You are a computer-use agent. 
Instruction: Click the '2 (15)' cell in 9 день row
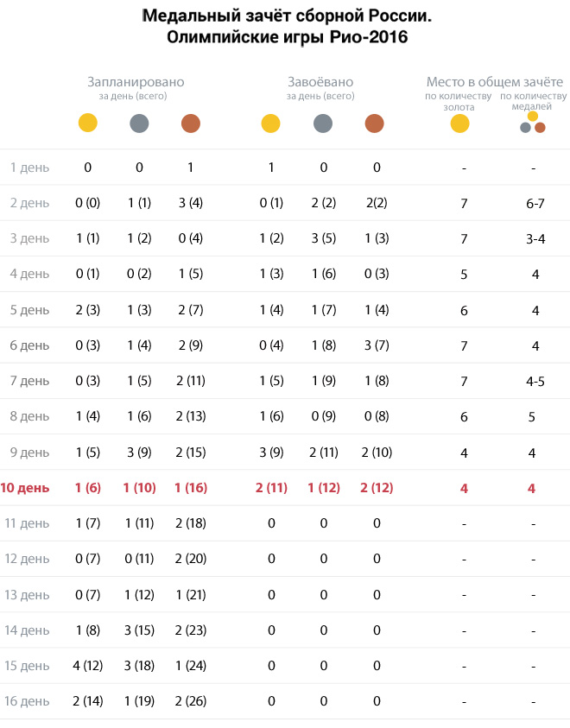click(191, 453)
